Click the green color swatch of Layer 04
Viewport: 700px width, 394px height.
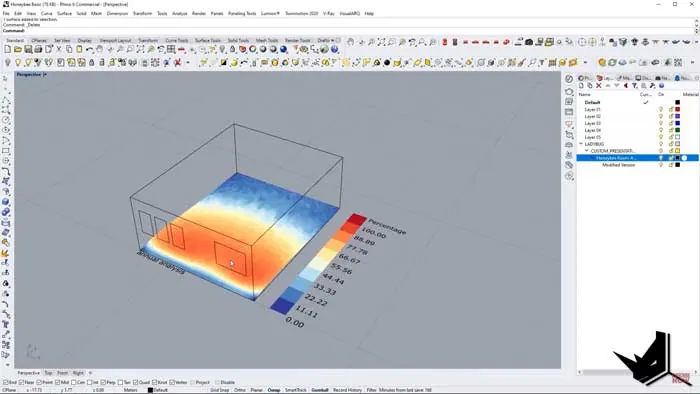tap(677, 130)
